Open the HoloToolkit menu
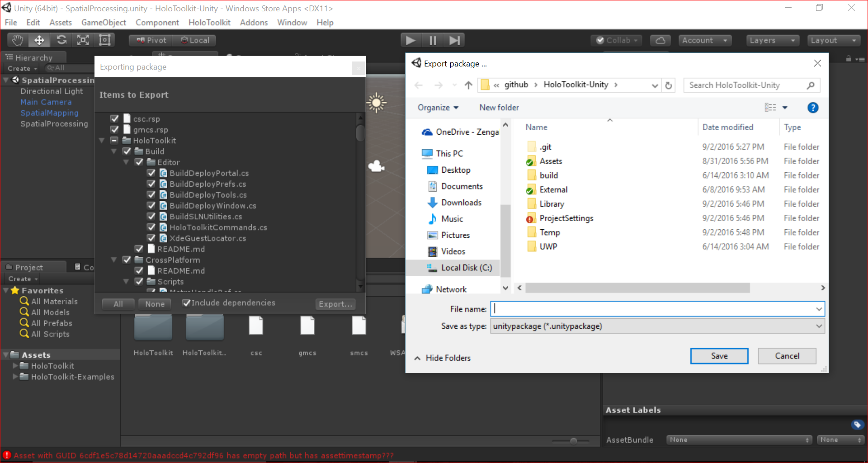Image resolution: width=868 pixels, height=463 pixels. click(209, 23)
